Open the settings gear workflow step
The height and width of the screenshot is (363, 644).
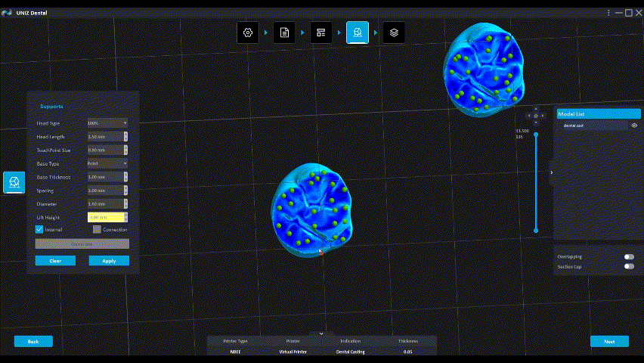point(247,33)
